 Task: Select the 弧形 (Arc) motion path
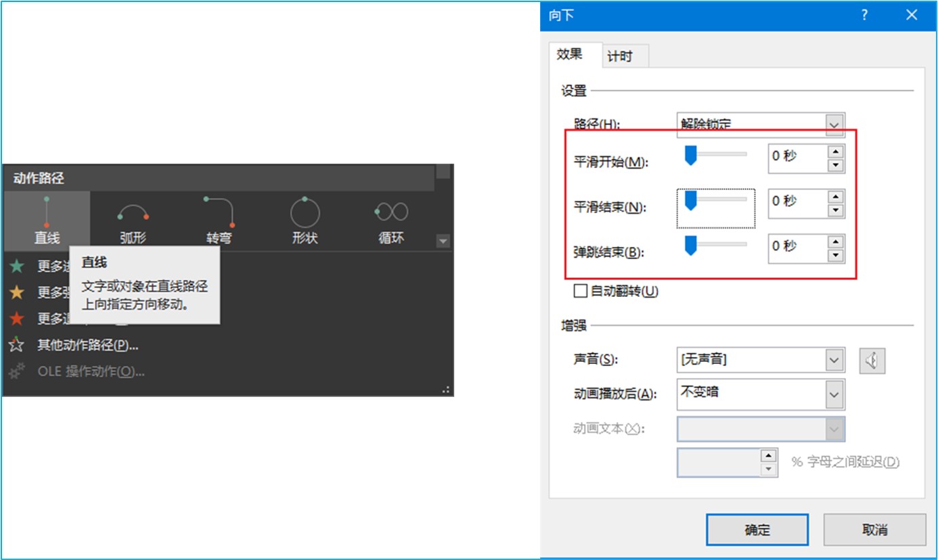[x=132, y=216]
